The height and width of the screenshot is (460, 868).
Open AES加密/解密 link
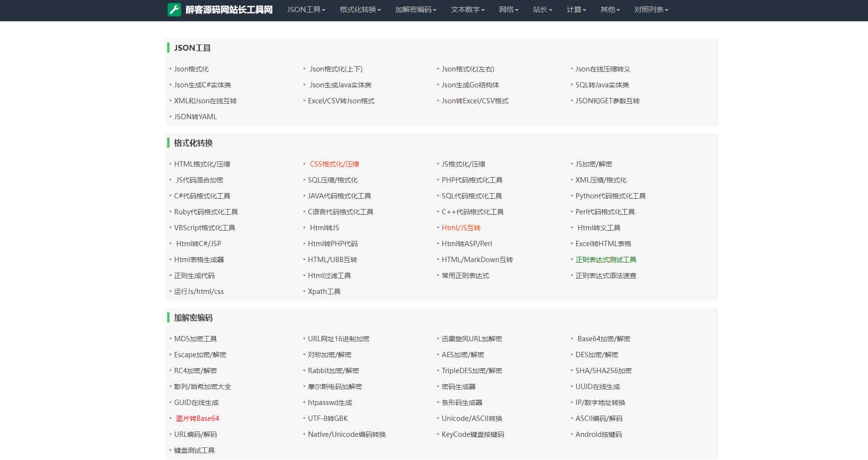463,355
